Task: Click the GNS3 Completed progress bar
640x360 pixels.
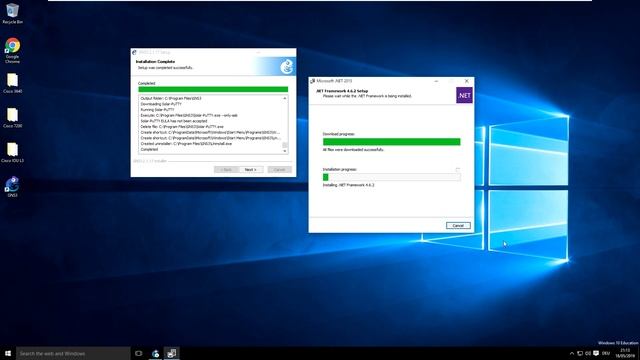Action: [x=213, y=89]
